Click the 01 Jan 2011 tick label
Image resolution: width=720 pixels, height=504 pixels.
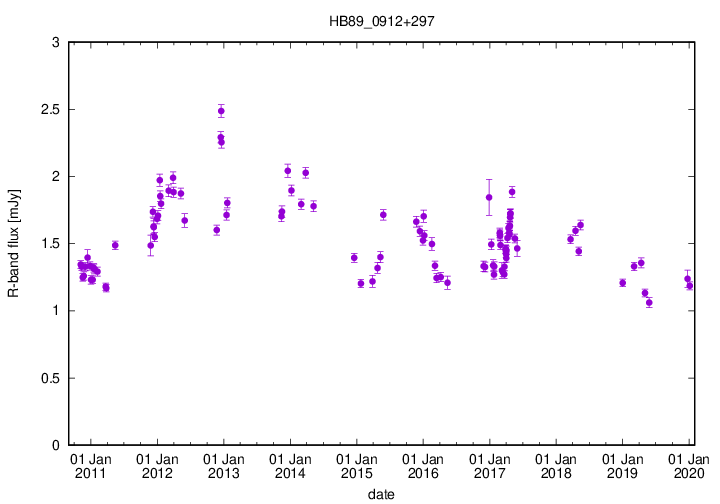91,465
